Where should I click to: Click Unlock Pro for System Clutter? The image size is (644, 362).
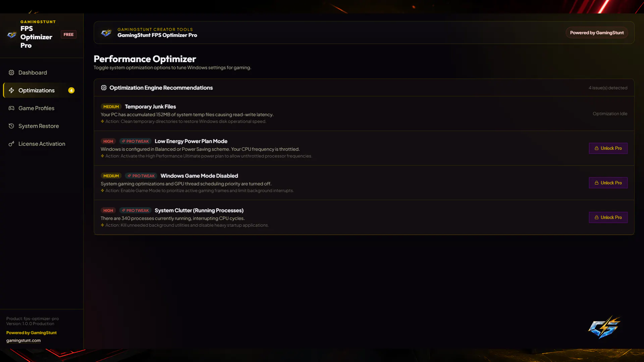point(608,217)
